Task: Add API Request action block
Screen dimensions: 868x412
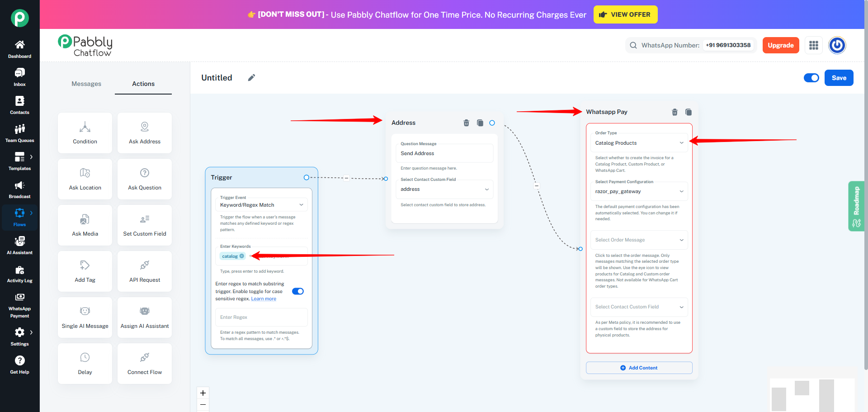Action: (145, 271)
